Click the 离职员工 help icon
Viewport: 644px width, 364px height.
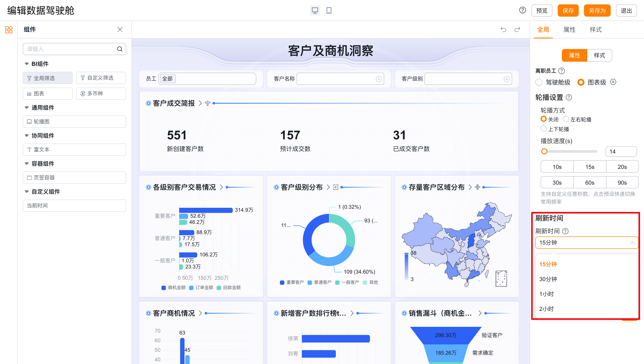point(562,71)
